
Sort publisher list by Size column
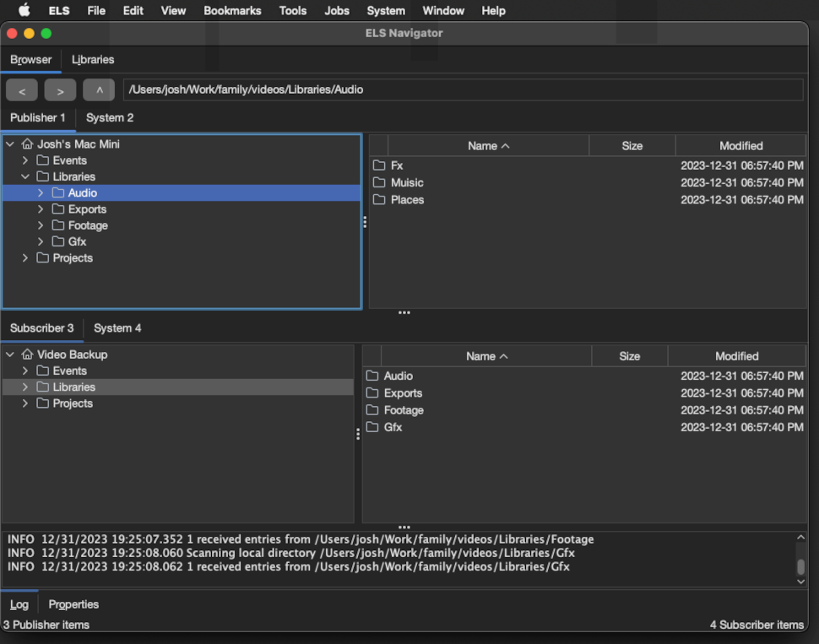click(632, 146)
